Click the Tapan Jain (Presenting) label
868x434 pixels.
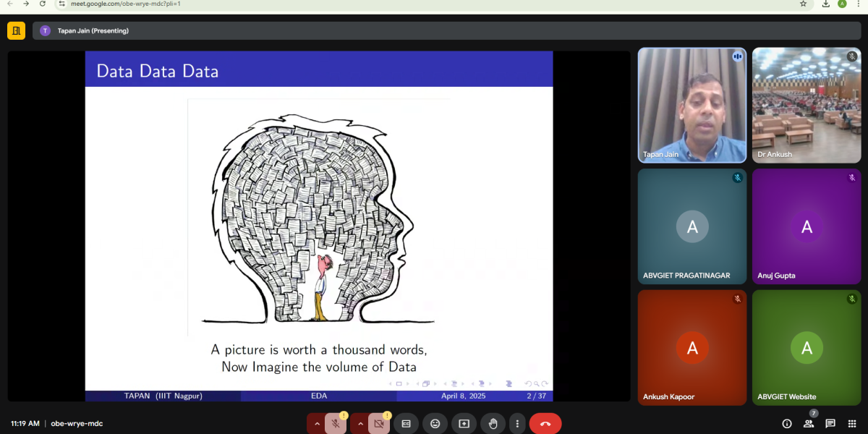point(93,31)
